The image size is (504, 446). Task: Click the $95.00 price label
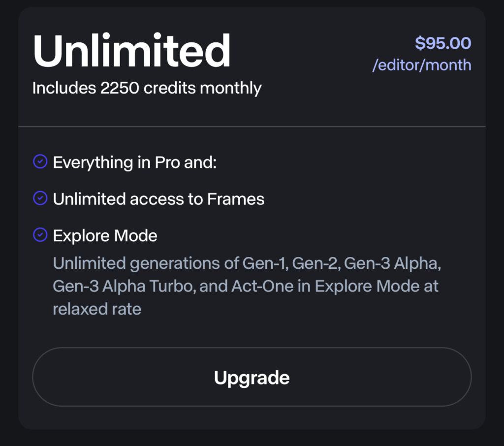[x=443, y=43]
